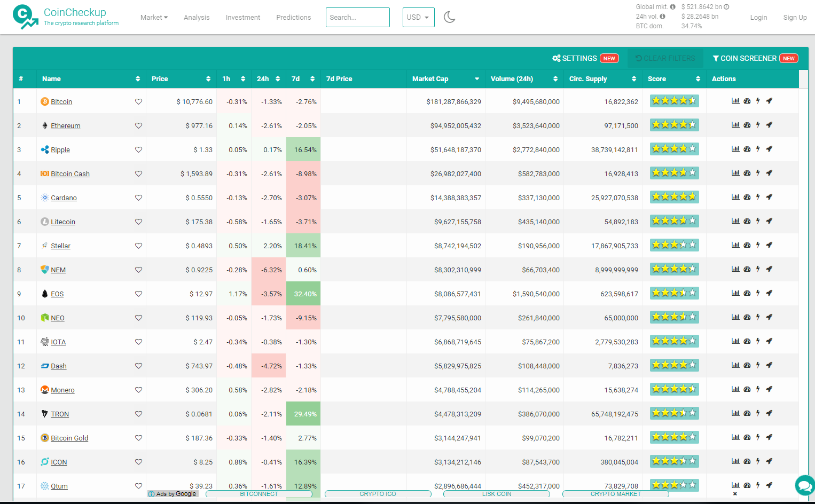The image size is (815, 504).
Task: Open the dashboard gauge icon for Ripple
Action: [x=747, y=148]
